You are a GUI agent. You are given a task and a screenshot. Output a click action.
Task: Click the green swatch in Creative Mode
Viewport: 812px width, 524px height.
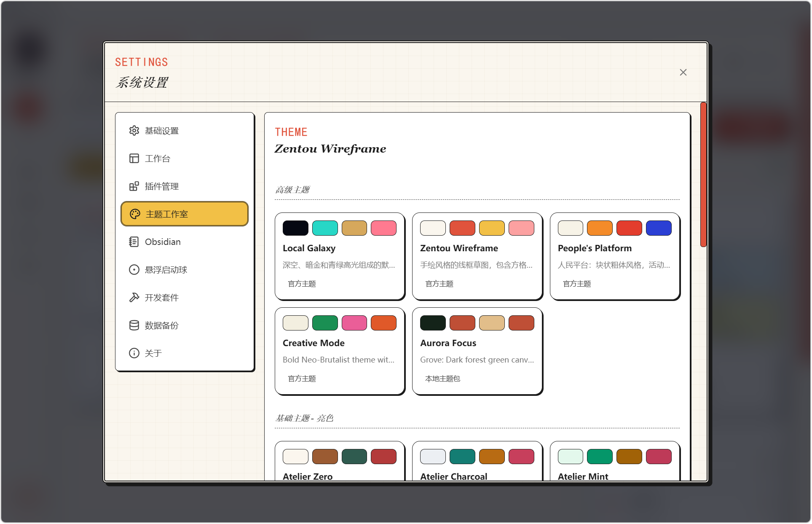325,323
